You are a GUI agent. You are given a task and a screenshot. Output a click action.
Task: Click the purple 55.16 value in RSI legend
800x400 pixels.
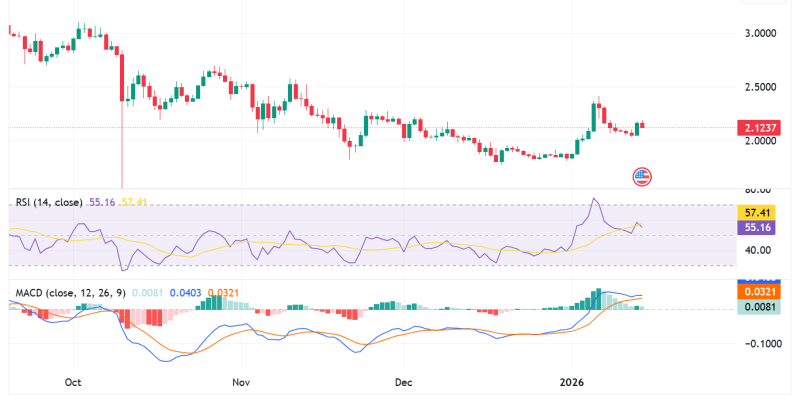(102, 202)
